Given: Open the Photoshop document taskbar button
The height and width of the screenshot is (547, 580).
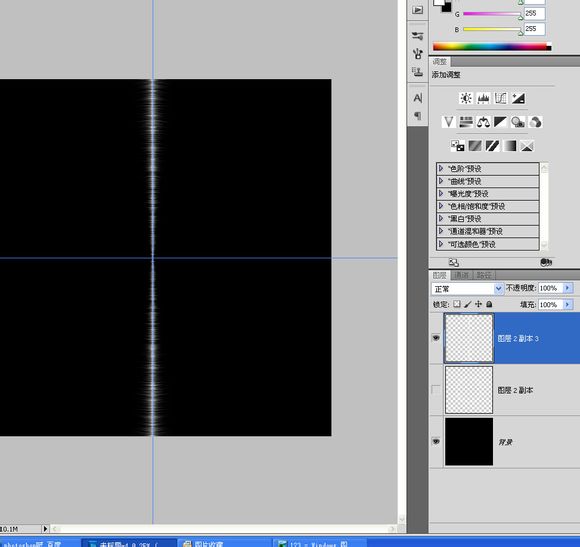Looking at the screenshot, I should (128, 543).
